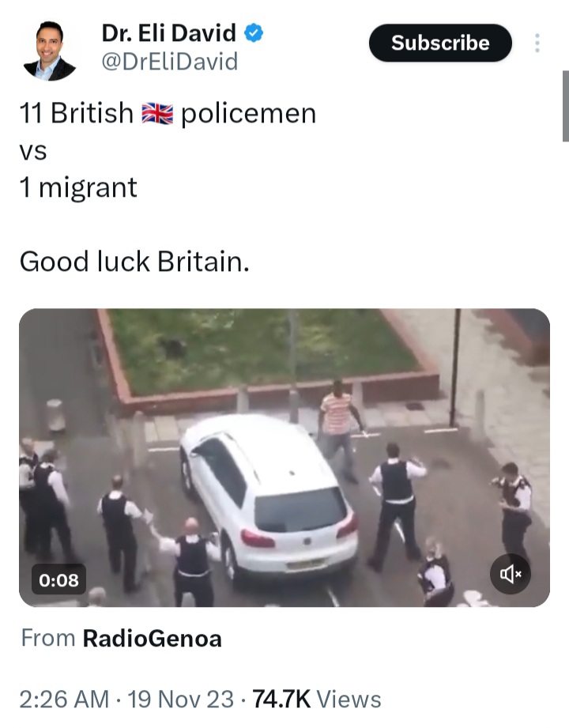Click the word "policemen" in the tweet
This screenshot has height=728, width=569.
tap(248, 114)
